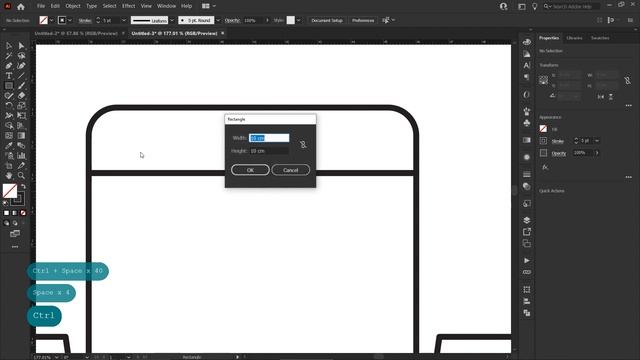
Task: Select the Free Transform tool
Action: point(21,116)
